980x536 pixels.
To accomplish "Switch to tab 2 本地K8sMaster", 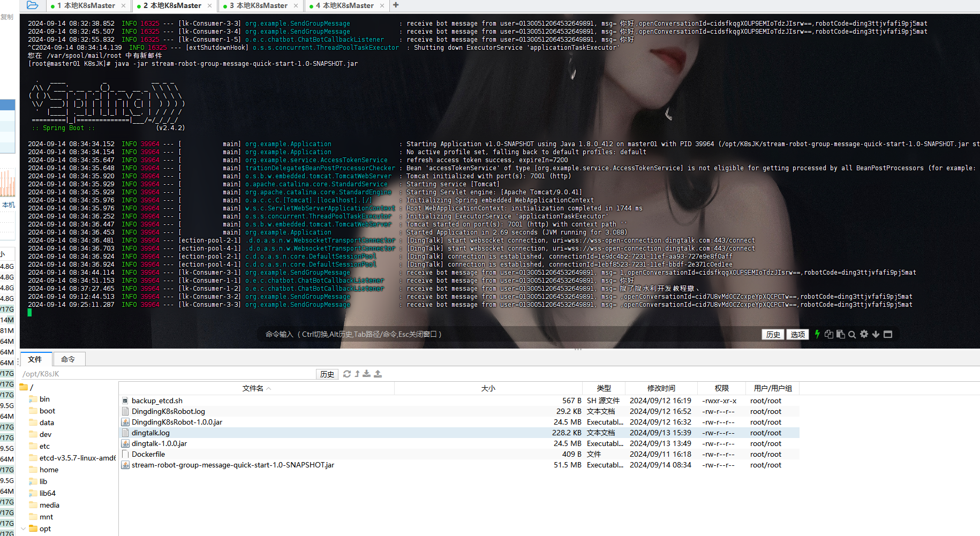I will [x=172, y=5].
